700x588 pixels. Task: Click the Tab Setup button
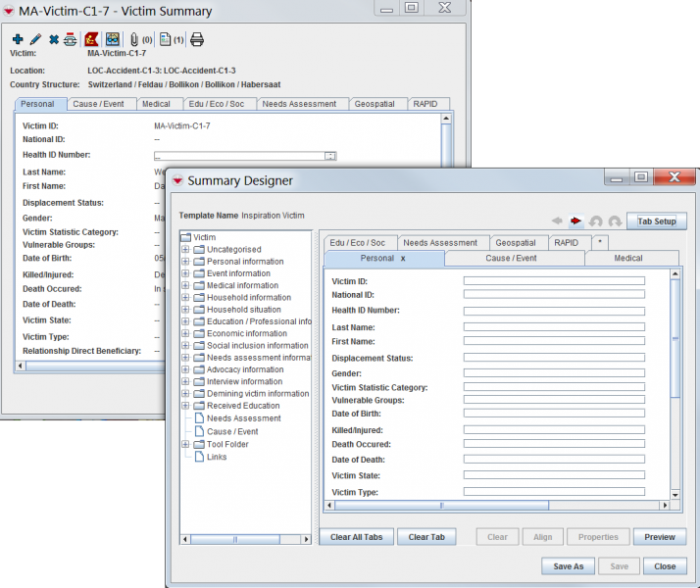[x=657, y=221]
